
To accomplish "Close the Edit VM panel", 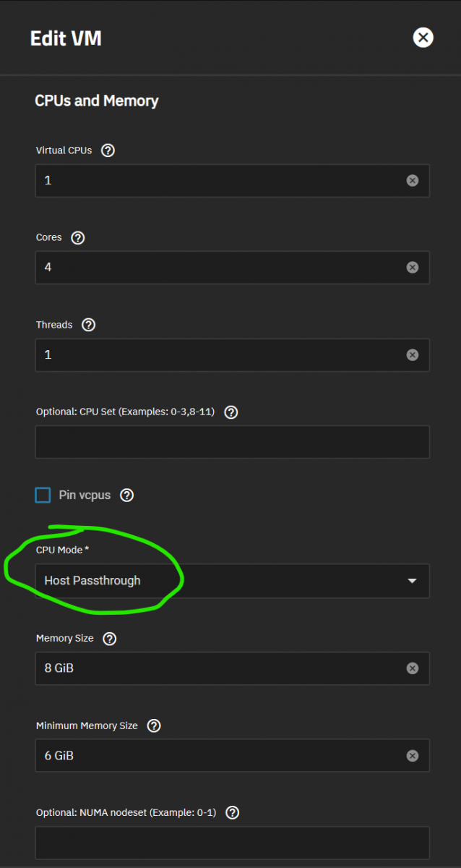I will [x=423, y=38].
